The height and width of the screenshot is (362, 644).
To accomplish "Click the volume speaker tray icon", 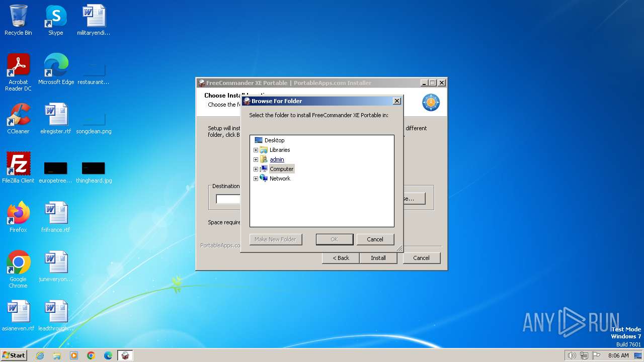I will click(572, 355).
